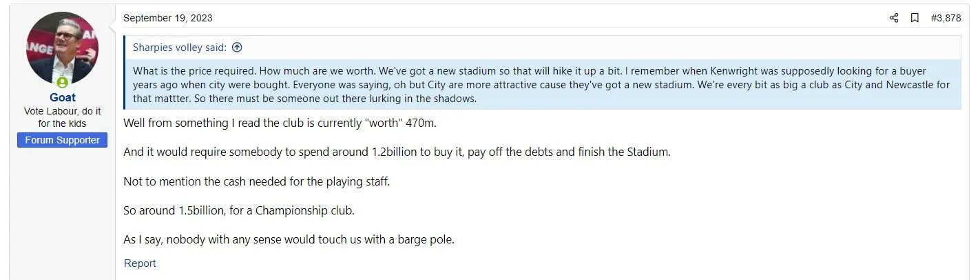Click the sentence about club worth 470m
This screenshot has width=980, height=280.
pos(280,123)
